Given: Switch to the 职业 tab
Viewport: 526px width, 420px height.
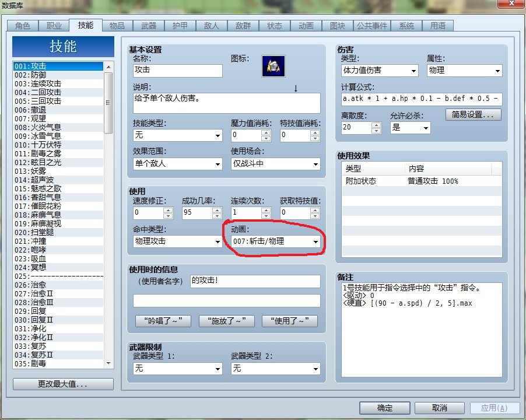Looking at the screenshot, I should pyautogui.click(x=54, y=26).
